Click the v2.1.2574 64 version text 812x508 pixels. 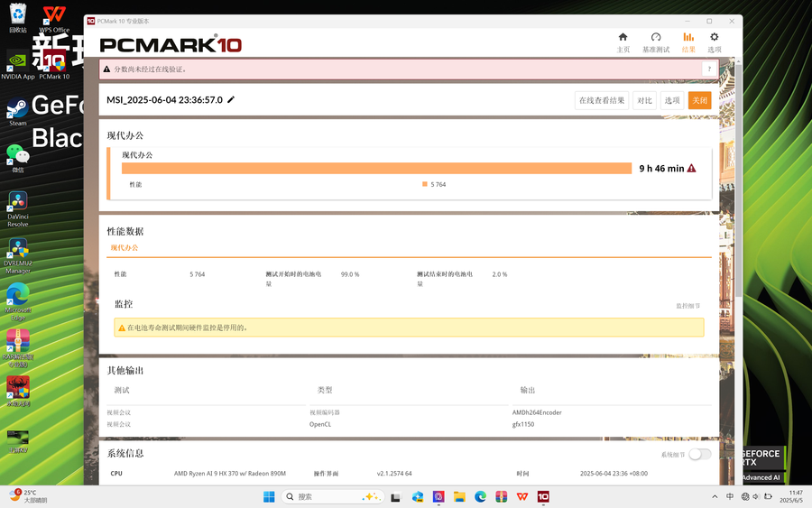[x=394, y=474]
